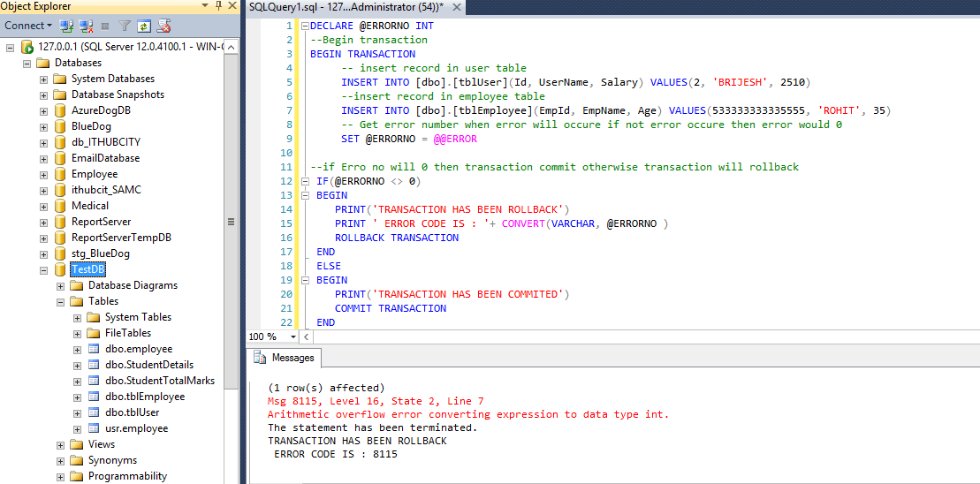
Task: Click the Stop Activity script icon
Action: point(163,26)
